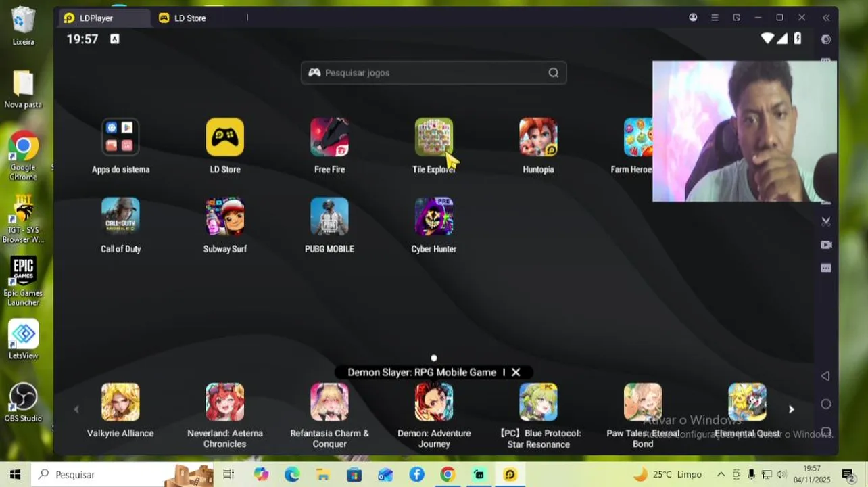Open the Free Fire game

[x=329, y=137]
